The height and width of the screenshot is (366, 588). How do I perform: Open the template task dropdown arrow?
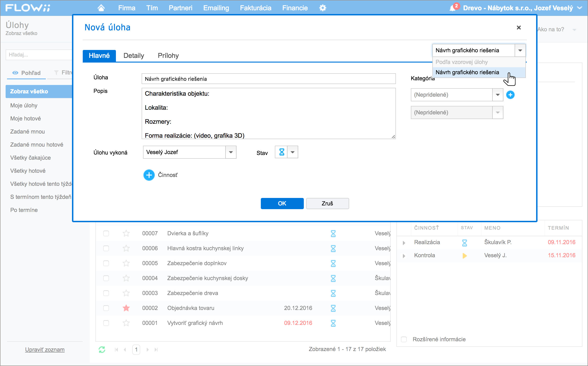(520, 50)
